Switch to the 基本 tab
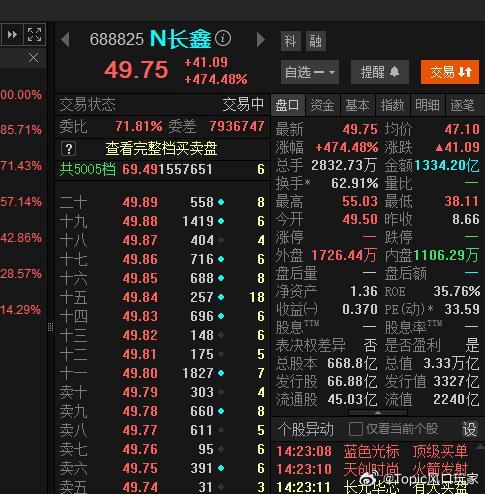485x494 pixels. point(357,105)
